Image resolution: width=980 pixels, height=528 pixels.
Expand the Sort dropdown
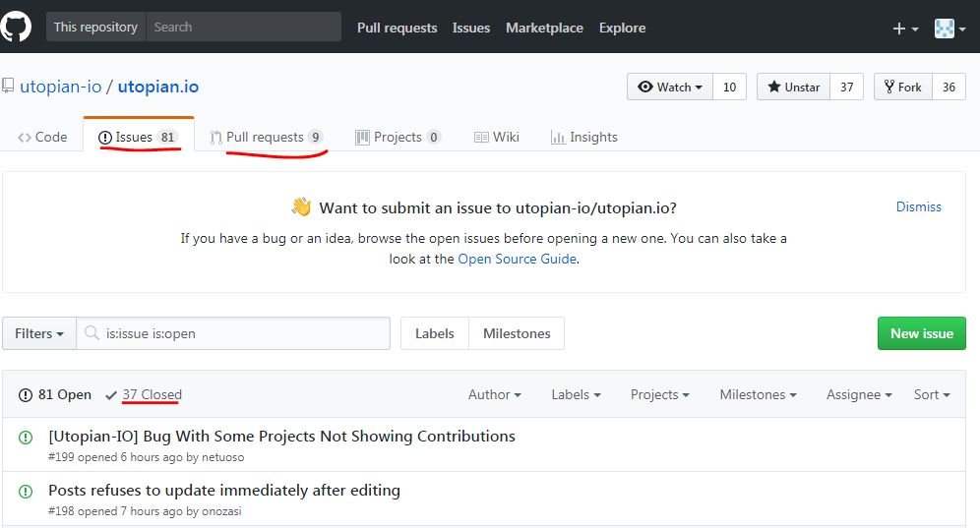pyautogui.click(x=931, y=395)
